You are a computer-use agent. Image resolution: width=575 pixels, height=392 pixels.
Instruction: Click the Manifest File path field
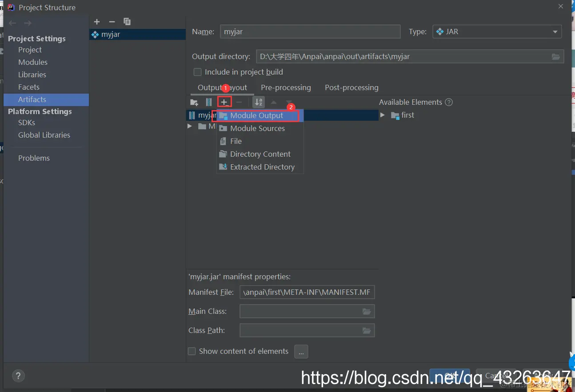click(307, 292)
